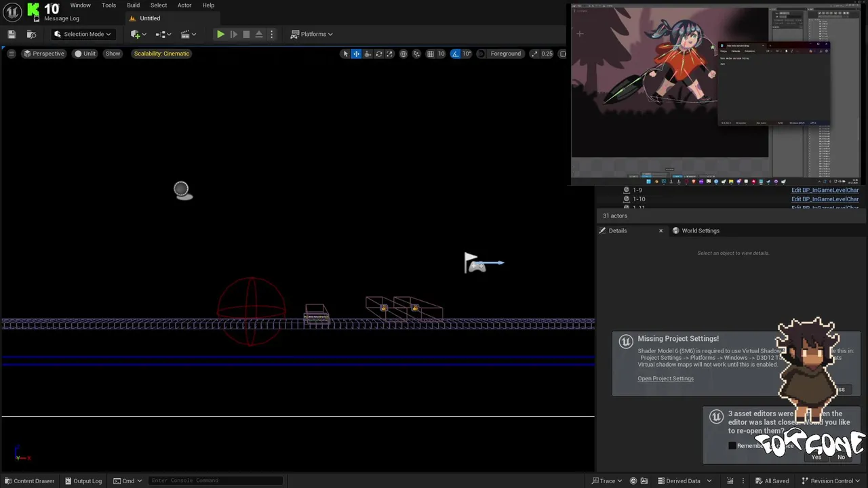868x488 pixels.
Task: Click Open Project Settings link
Action: [x=665, y=378]
